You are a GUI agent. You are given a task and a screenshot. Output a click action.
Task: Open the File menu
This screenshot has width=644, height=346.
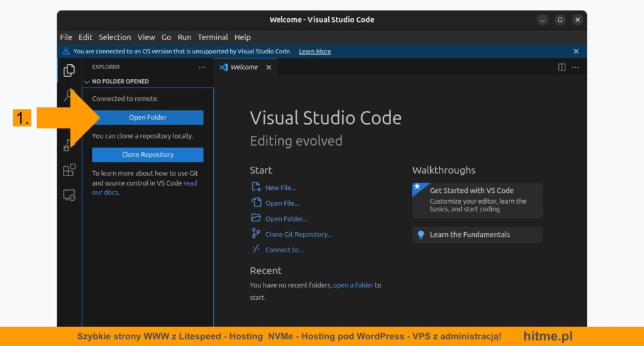[65, 37]
